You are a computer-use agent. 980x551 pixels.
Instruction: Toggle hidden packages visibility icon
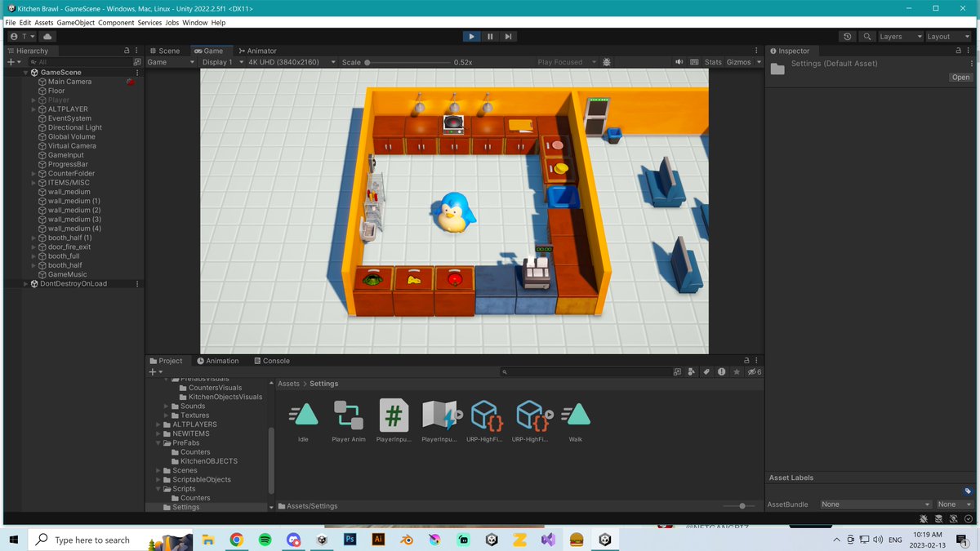click(x=755, y=372)
